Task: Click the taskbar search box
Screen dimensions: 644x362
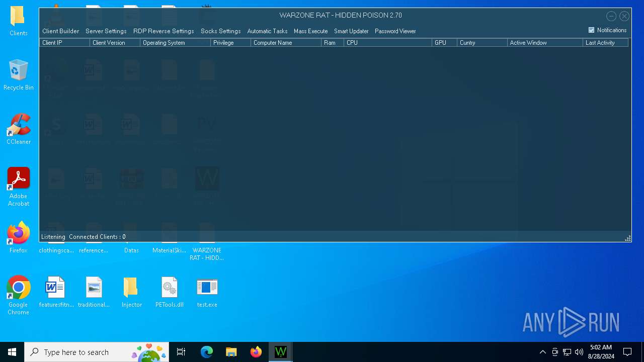Action: tap(96, 352)
